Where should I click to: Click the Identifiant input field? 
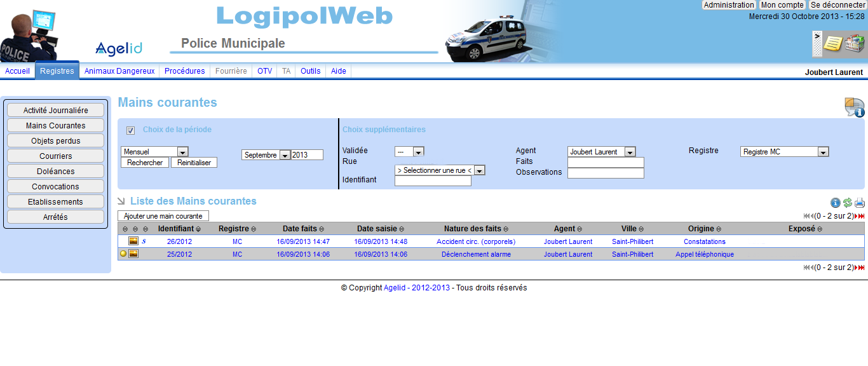[x=433, y=181]
